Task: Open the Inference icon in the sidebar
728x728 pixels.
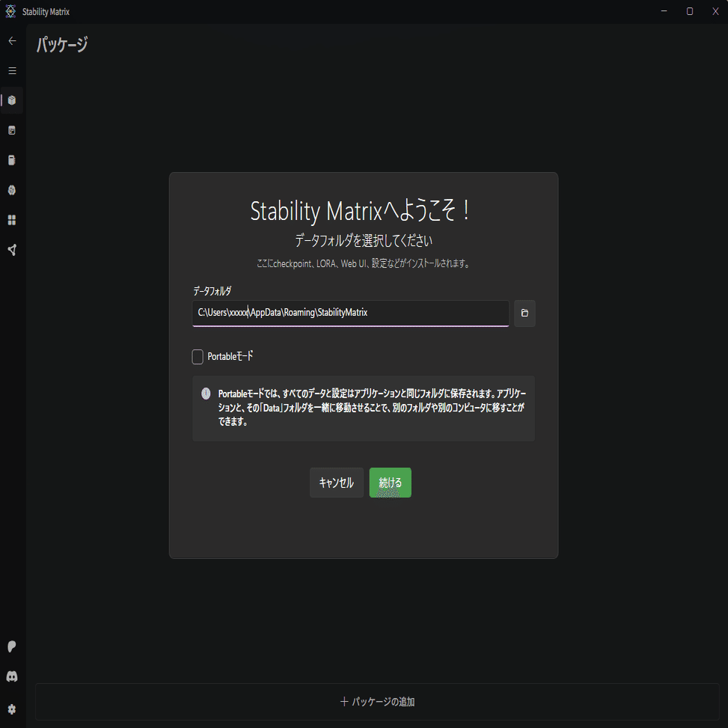Action: pos(12,130)
